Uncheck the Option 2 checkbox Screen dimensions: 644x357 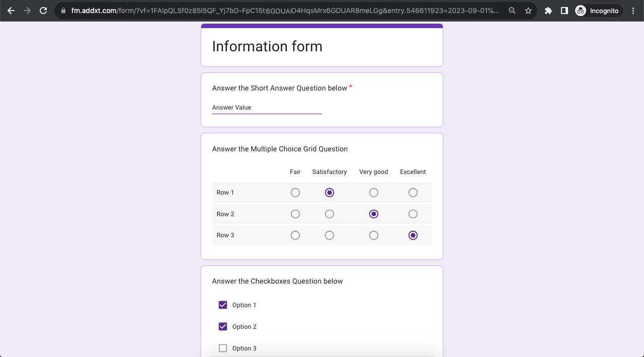point(223,327)
